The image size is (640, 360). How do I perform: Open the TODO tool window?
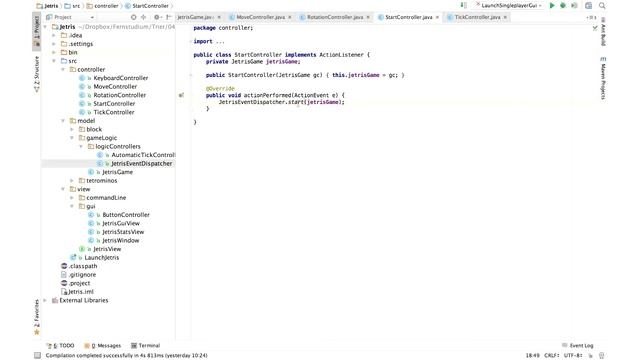[61, 345]
